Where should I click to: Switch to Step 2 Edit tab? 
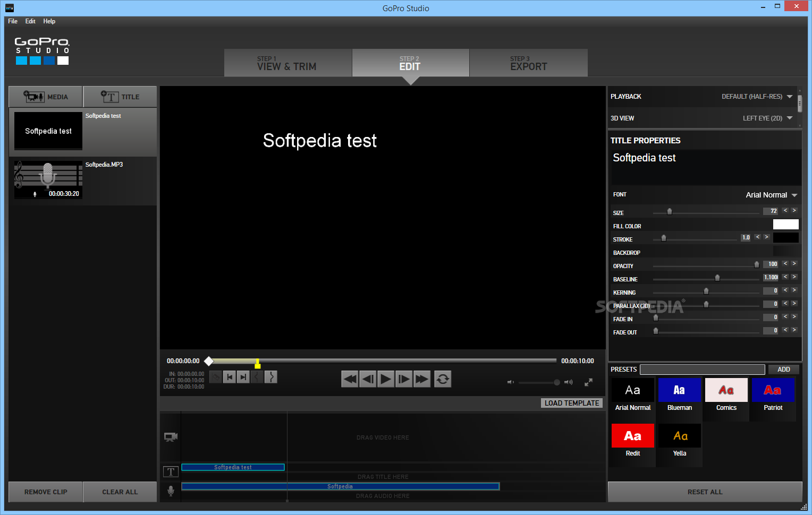click(411, 63)
